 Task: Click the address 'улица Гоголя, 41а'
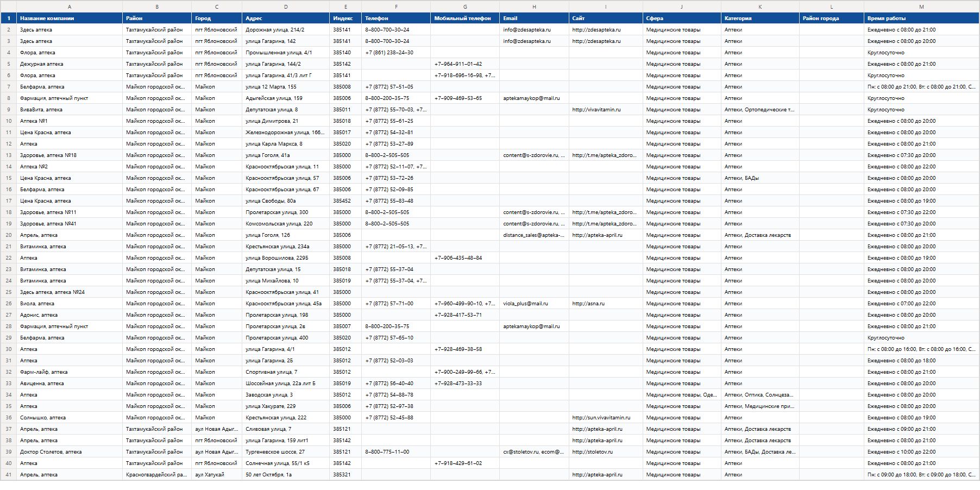click(x=286, y=155)
